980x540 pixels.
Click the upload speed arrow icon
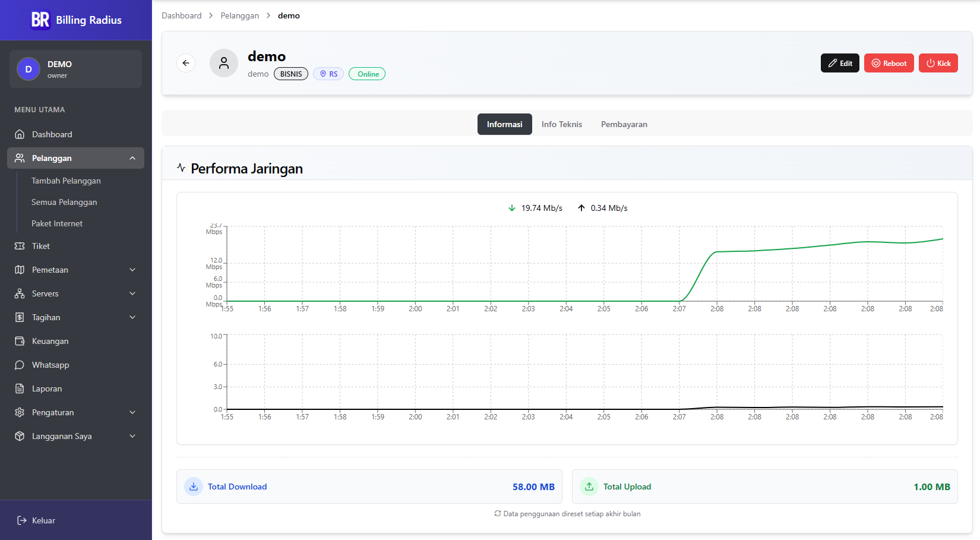click(x=581, y=208)
